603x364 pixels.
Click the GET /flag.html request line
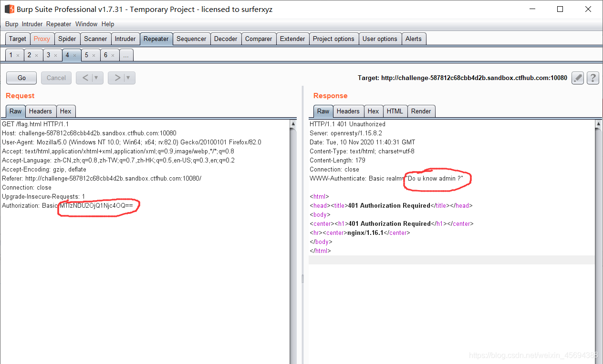point(35,124)
